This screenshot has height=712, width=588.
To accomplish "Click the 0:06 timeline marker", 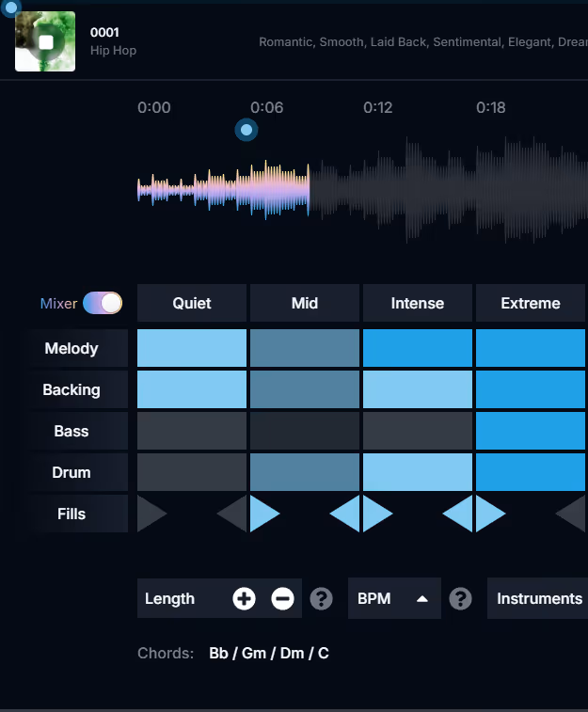I will point(267,107).
